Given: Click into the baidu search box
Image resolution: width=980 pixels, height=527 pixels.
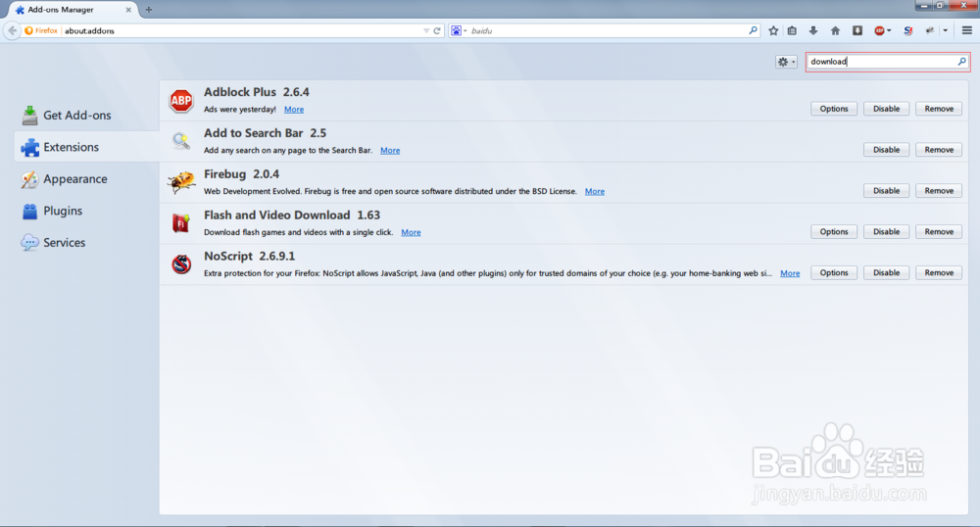Looking at the screenshot, I should point(607,30).
